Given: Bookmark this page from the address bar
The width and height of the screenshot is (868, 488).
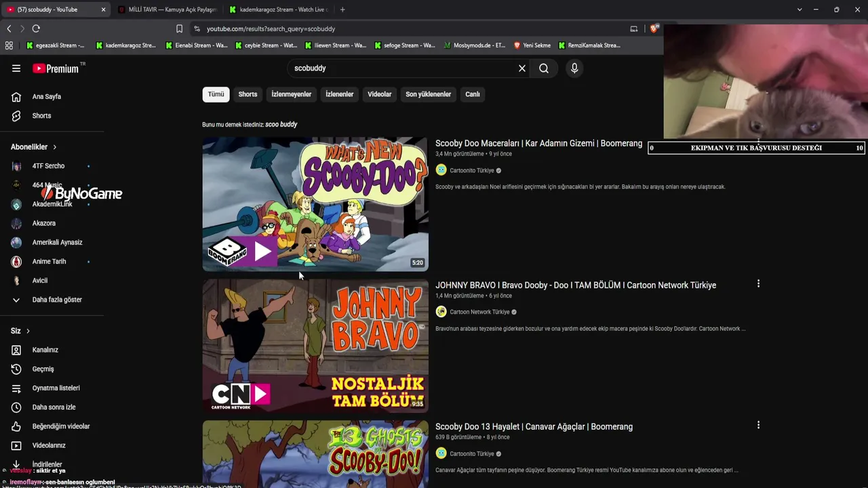Looking at the screenshot, I should (x=179, y=28).
